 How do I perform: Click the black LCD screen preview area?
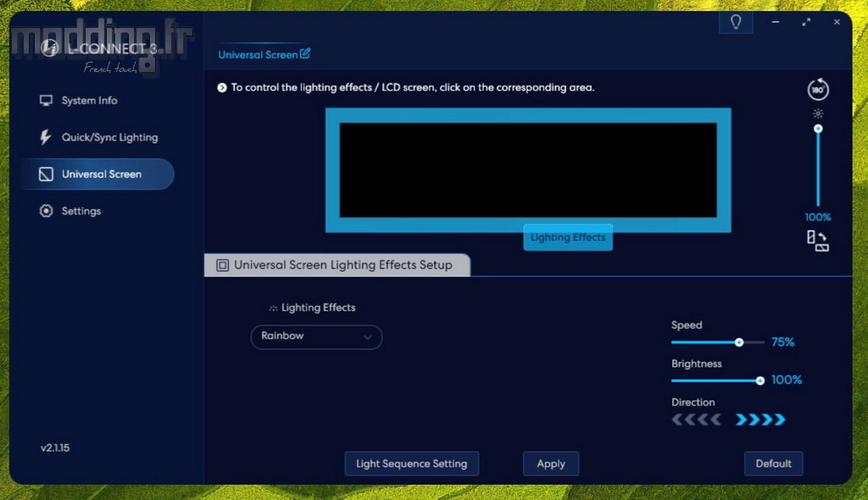click(528, 170)
